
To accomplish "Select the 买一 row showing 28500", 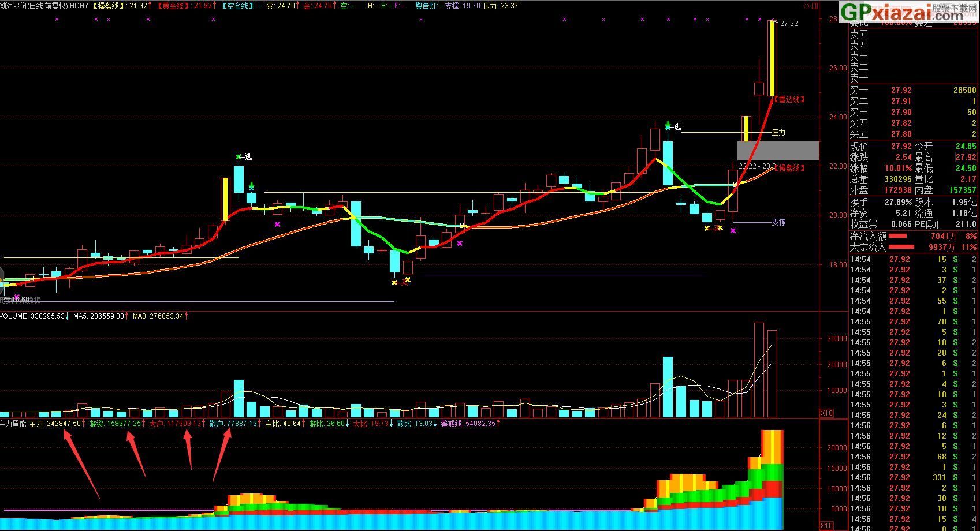I will point(914,90).
